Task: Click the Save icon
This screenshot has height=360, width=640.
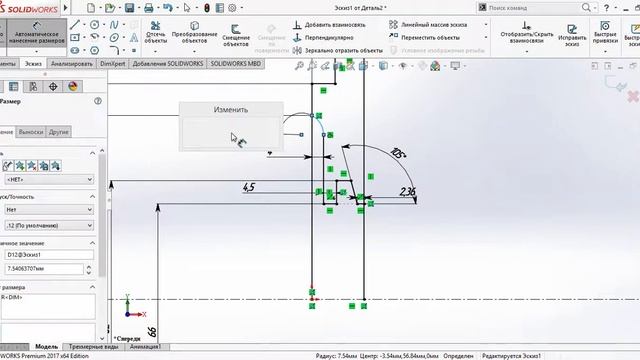Action: tap(129, 8)
